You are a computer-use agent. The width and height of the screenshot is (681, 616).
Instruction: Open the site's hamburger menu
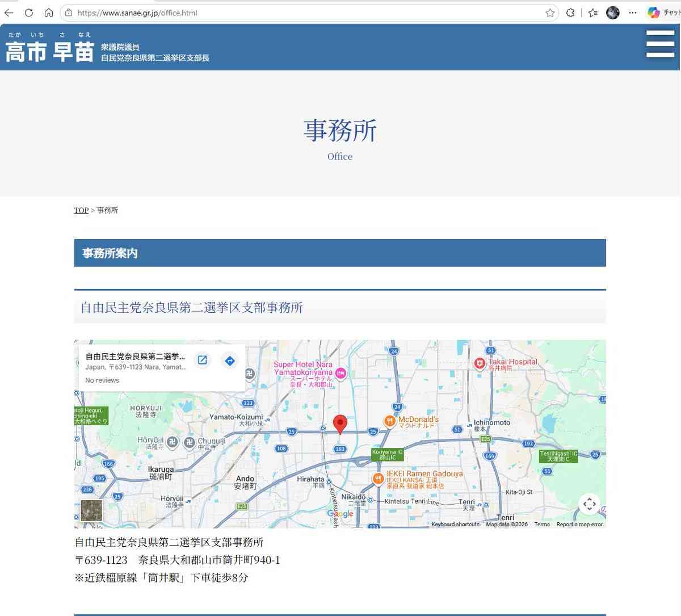(660, 44)
